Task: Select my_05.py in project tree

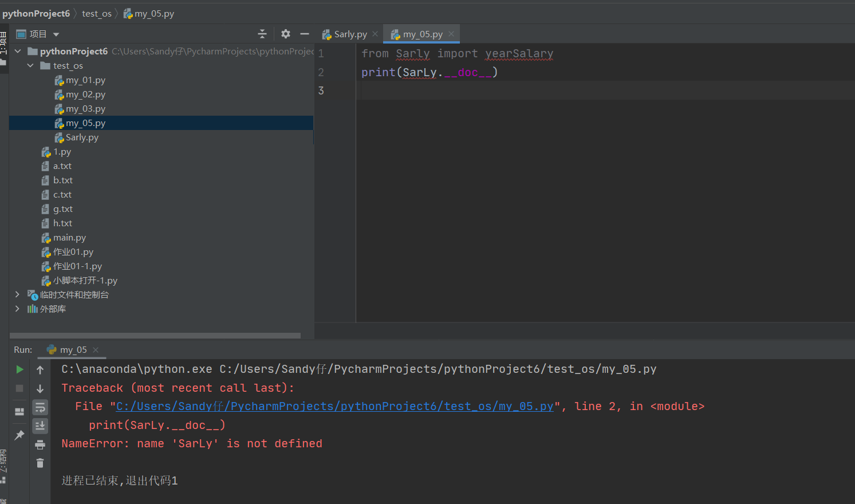Action: (161, 123)
